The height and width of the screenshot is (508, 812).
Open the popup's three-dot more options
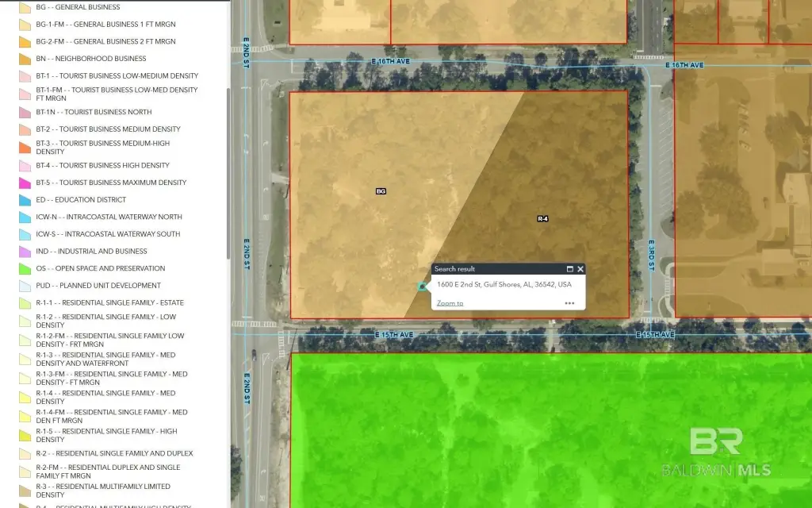[x=569, y=303]
